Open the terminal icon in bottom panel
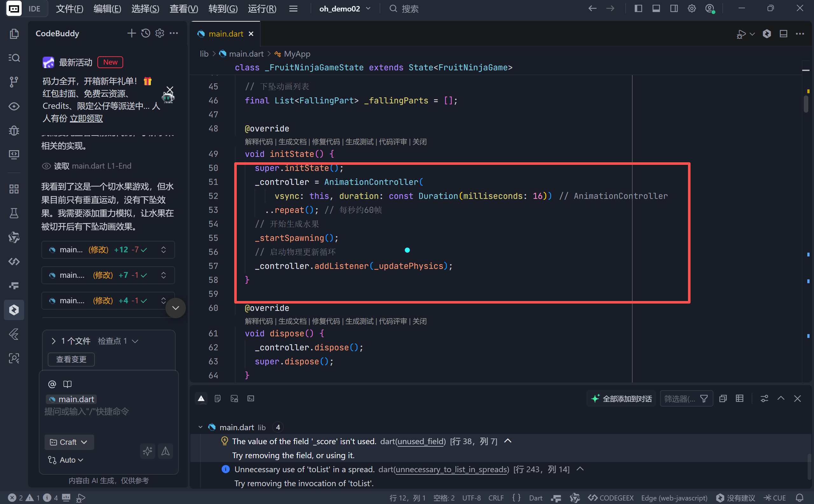The width and height of the screenshot is (814, 504). (x=251, y=398)
